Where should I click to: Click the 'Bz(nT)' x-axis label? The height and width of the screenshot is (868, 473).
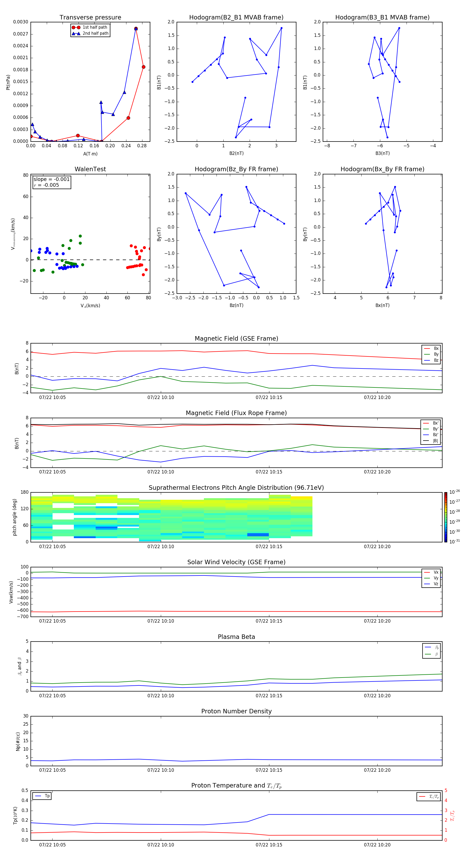click(x=236, y=305)
